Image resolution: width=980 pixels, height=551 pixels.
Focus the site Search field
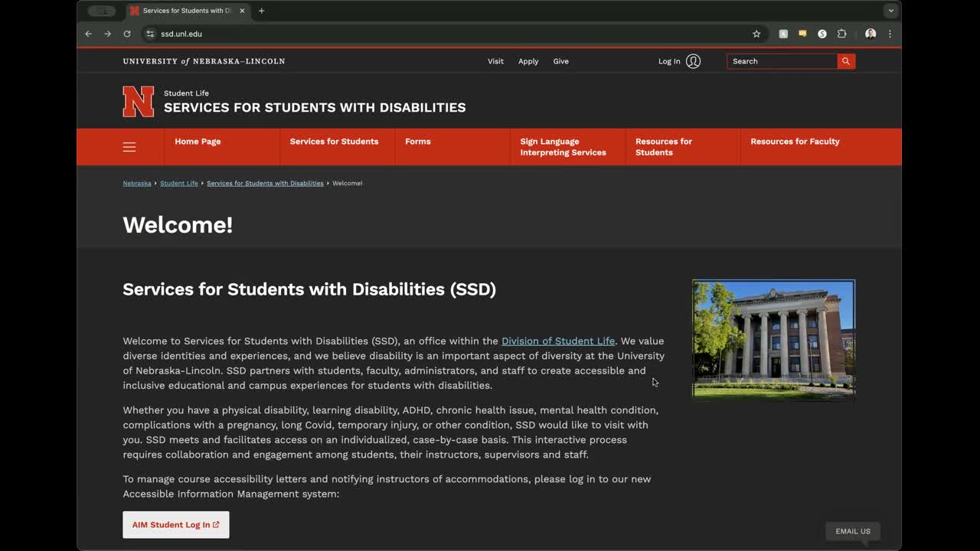(782, 61)
